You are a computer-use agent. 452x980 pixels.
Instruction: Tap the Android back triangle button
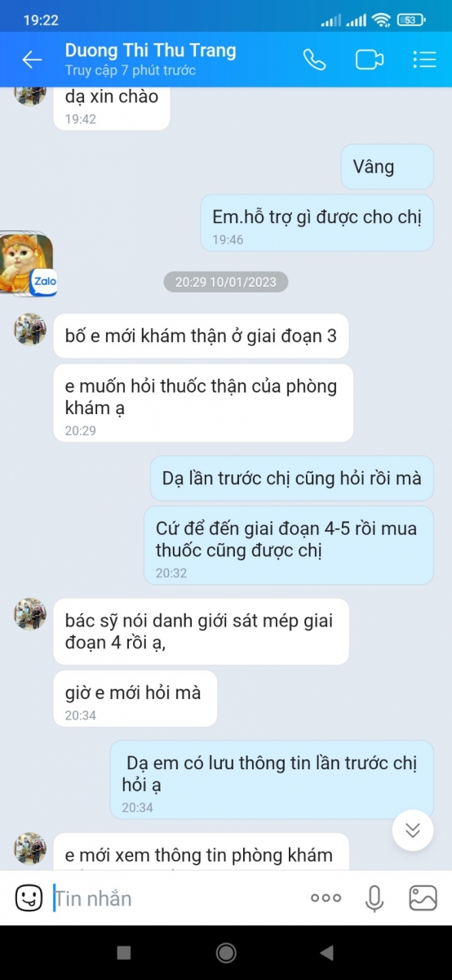327,952
